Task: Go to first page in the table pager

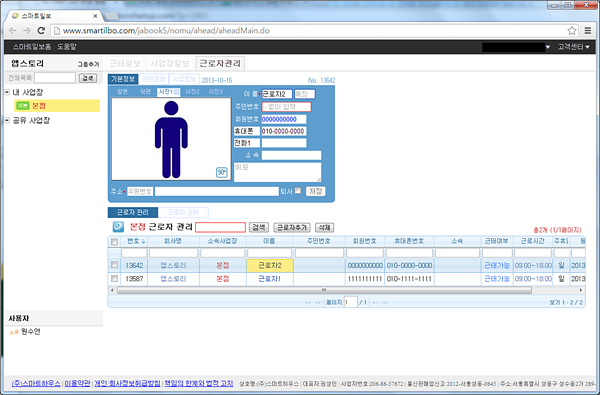Action: click(x=308, y=303)
